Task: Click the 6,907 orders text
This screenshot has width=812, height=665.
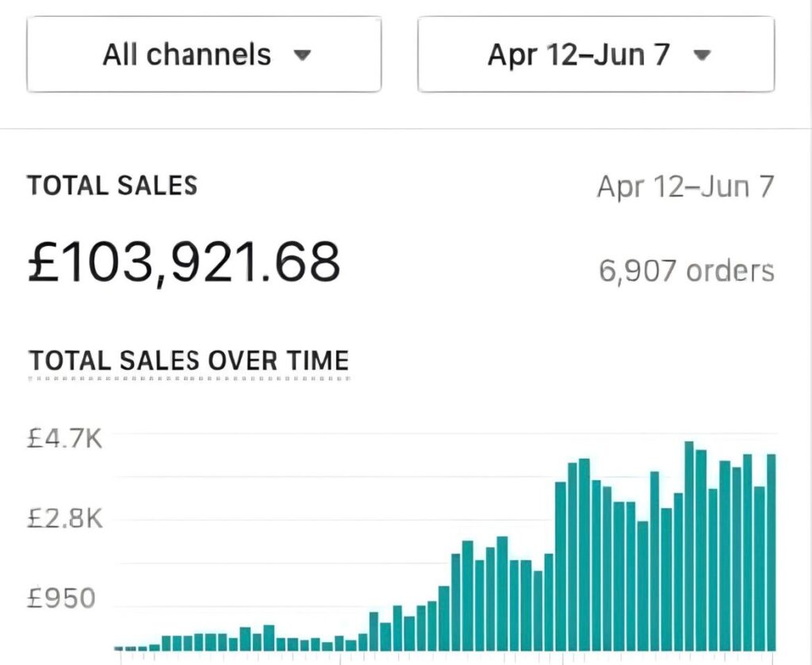Action: [x=686, y=271]
